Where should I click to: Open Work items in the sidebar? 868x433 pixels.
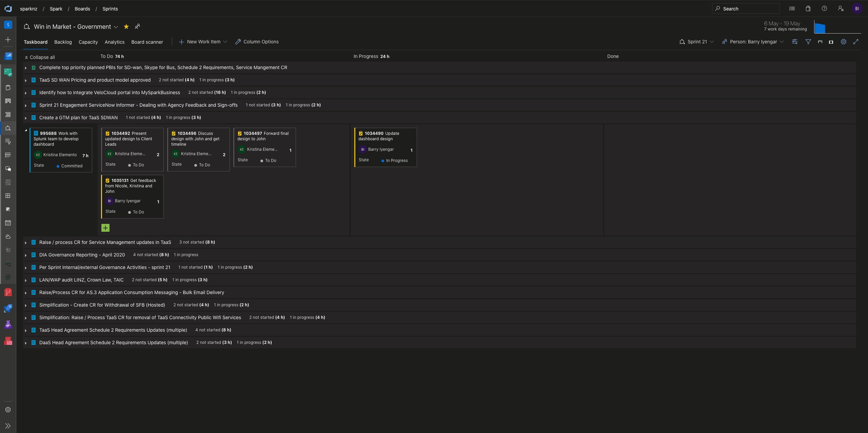tap(8, 87)
